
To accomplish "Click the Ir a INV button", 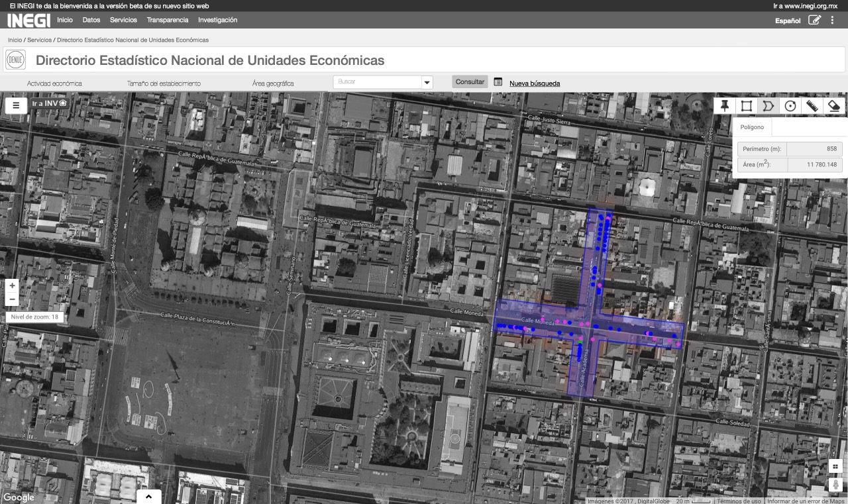I will [50, 103].
